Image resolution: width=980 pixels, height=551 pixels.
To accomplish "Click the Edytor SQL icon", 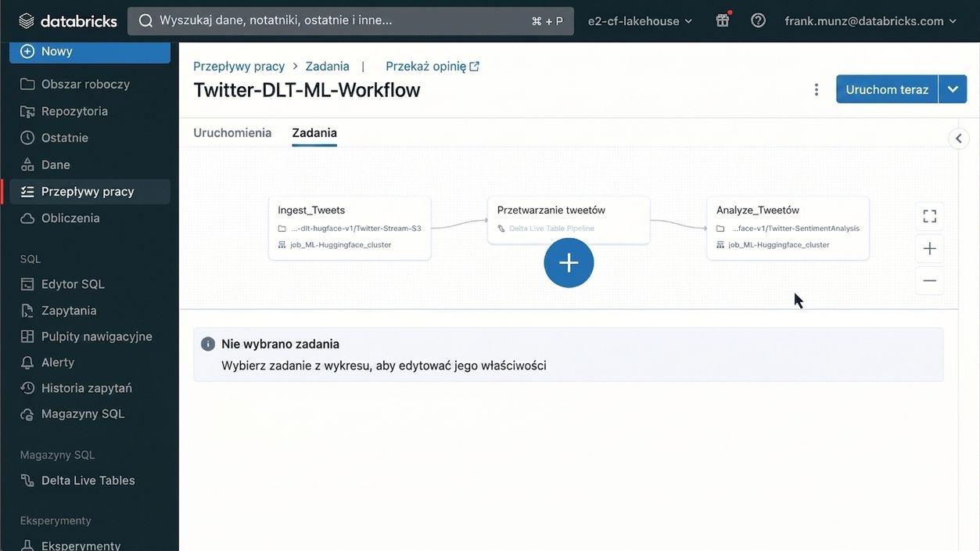I will pyautogui.click(x=27, y=284).
